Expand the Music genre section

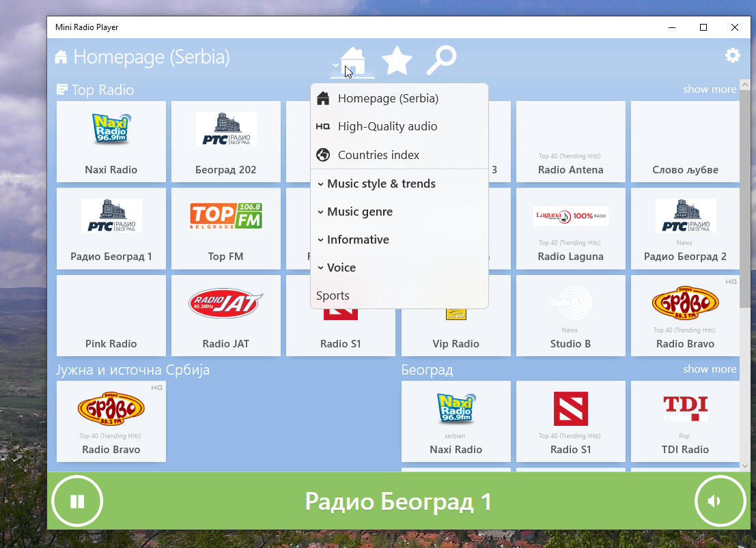pos(400,212)
